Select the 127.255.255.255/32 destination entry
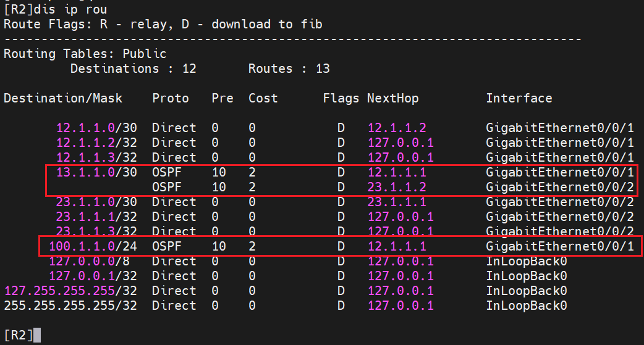This screenshot has width=644, height=345. [x=70, y=291]
